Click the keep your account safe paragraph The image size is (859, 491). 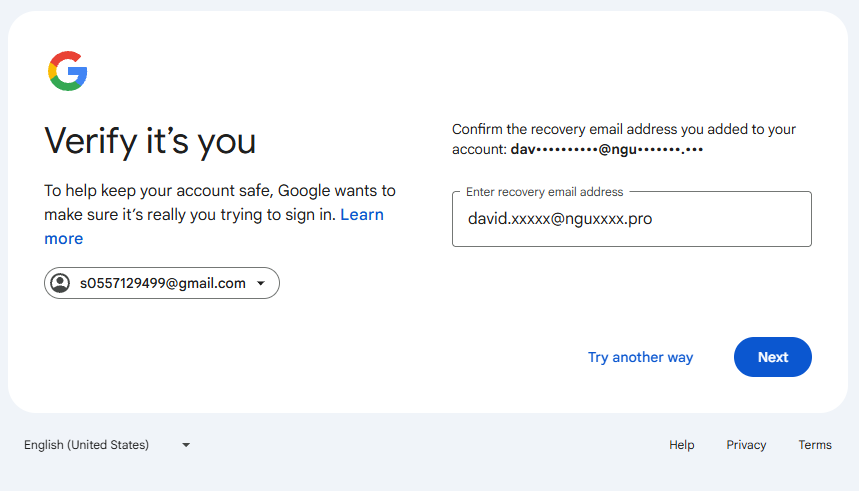220,214
